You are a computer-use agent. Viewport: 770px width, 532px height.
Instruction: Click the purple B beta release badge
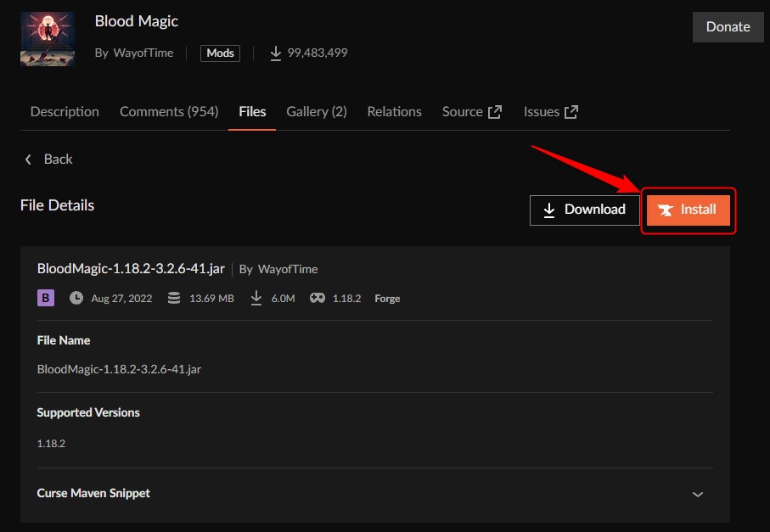[x=46, y=298]
